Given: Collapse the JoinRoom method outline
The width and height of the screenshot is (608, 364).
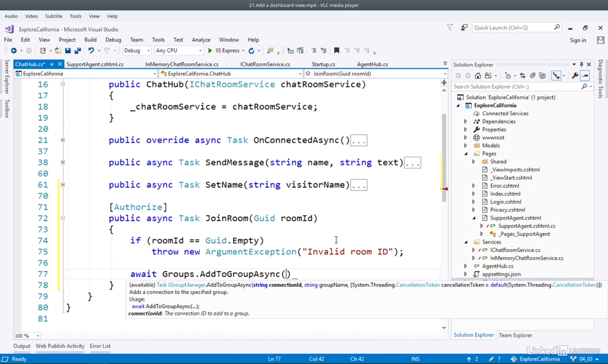Looking at the screenshot, I should (63, 218).
